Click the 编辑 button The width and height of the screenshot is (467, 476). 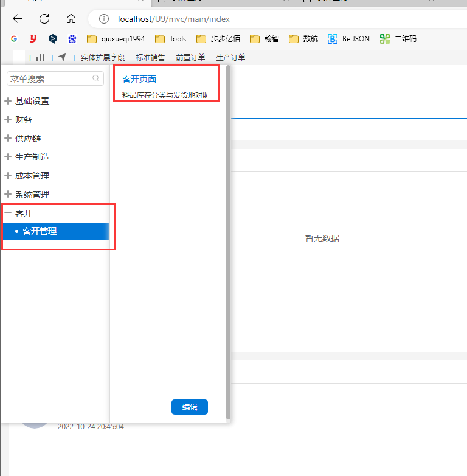tap(190, 407)
